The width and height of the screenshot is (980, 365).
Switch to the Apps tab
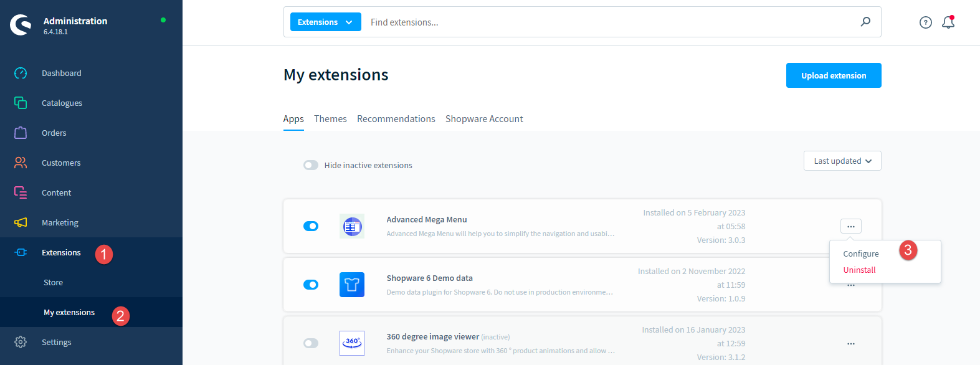pos(293,119)
